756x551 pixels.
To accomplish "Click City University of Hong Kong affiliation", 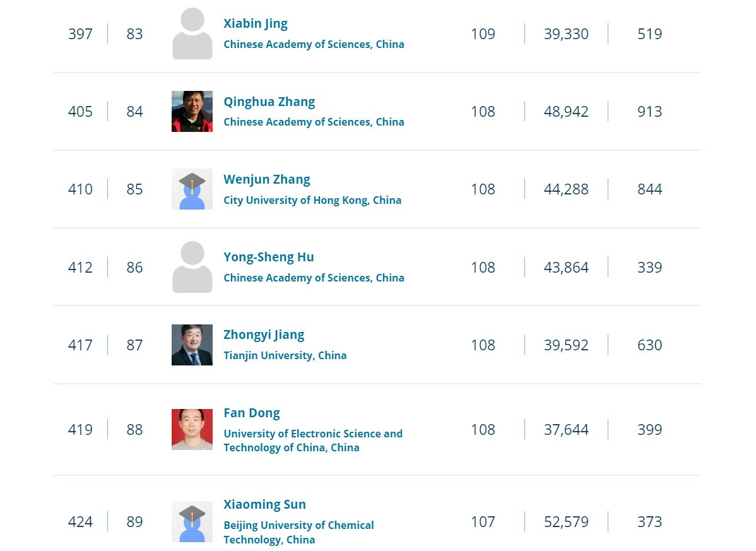I will coord(312,200).
